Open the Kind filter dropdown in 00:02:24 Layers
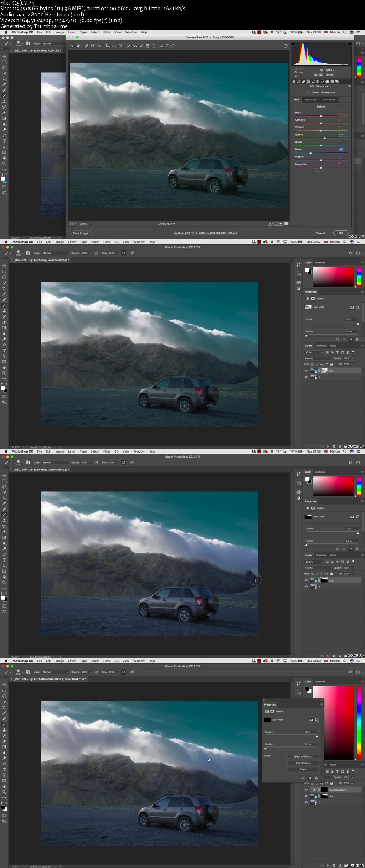This screenshot has width=365, height=868. [314, 352]
